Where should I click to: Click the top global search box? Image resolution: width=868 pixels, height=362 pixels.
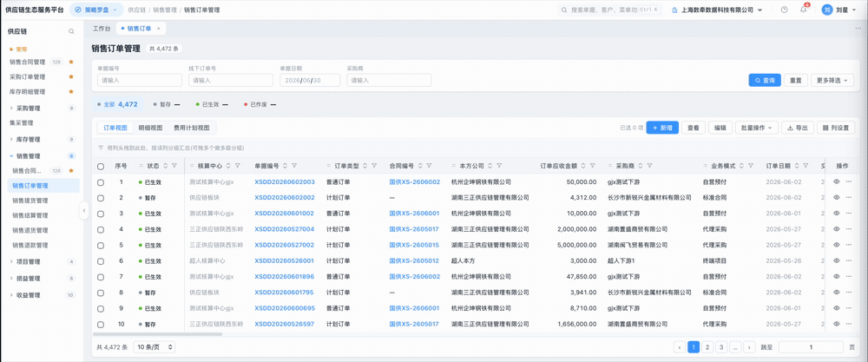point(609,10)
